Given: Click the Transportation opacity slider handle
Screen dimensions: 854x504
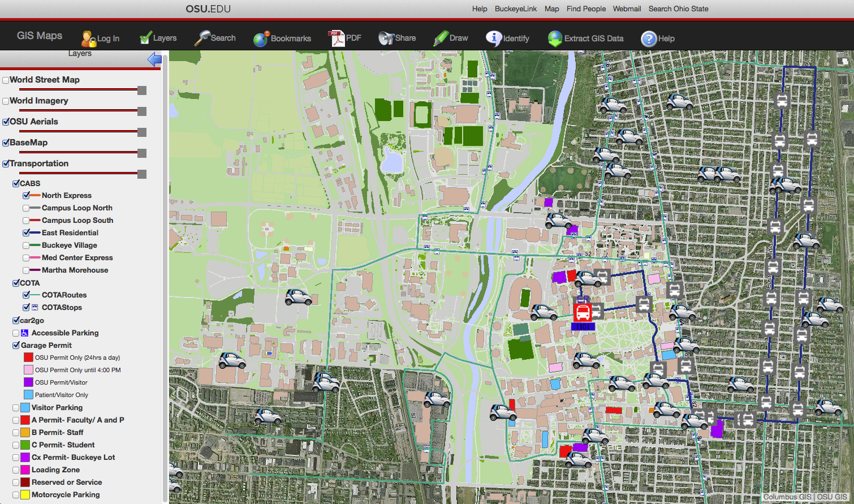Looking at the screenshot, I should click(x=142, y=174).
